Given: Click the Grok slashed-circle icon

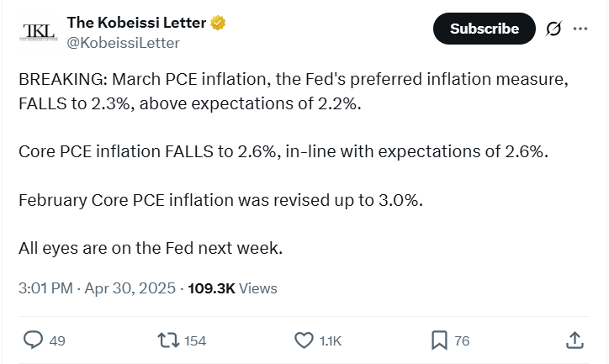Looking at the screenshot, I should tap(553, 29).
